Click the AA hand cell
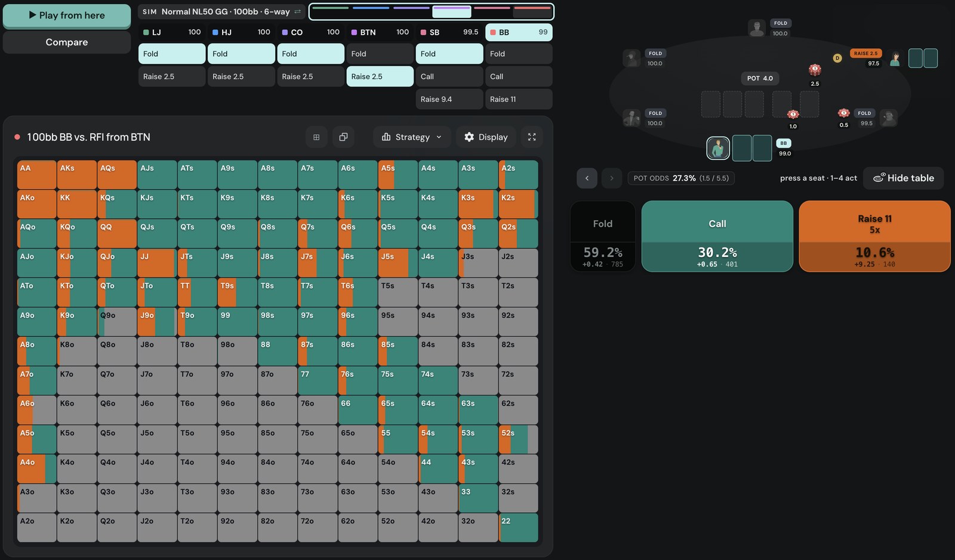The image size is (955, 560). pyautogui.click(x=37, y=175)
